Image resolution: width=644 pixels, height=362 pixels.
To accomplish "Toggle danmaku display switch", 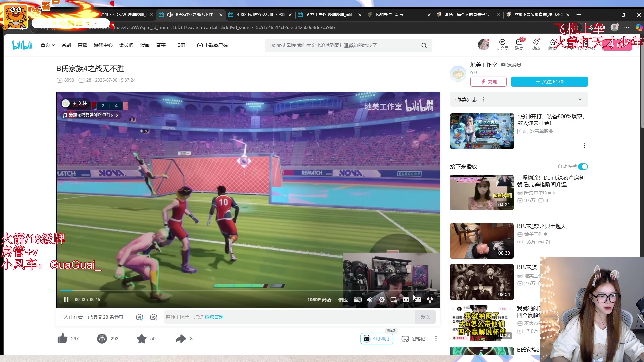I will click(x=140, y=317).
